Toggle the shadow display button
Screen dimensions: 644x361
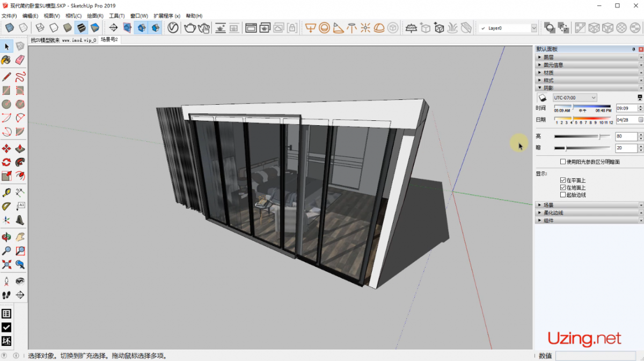pyautogui.click(x=542, y=98)
